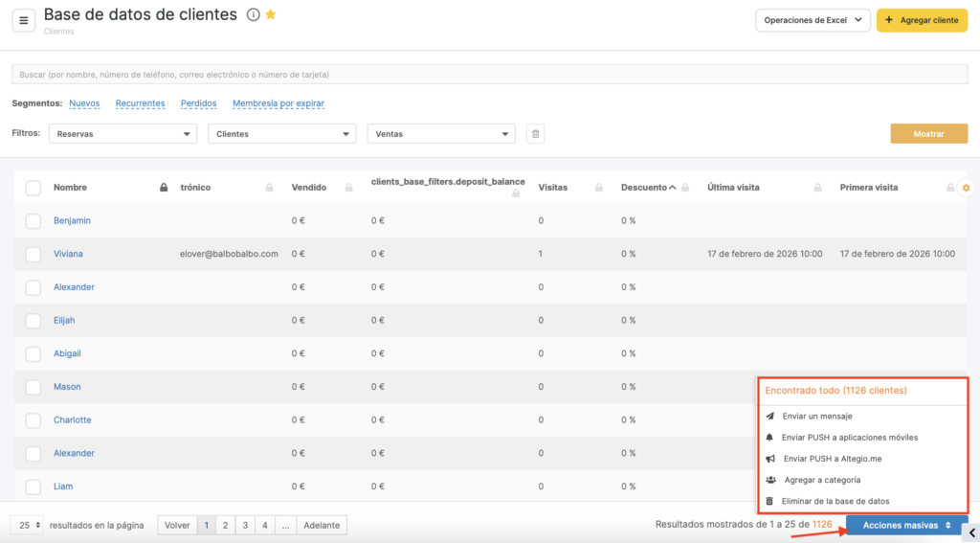Open the Operaciones de Excel dropdown
Image resolution: width=980 pixels, height=543 pixels.
pyautogui.click(x=813, y=20)
